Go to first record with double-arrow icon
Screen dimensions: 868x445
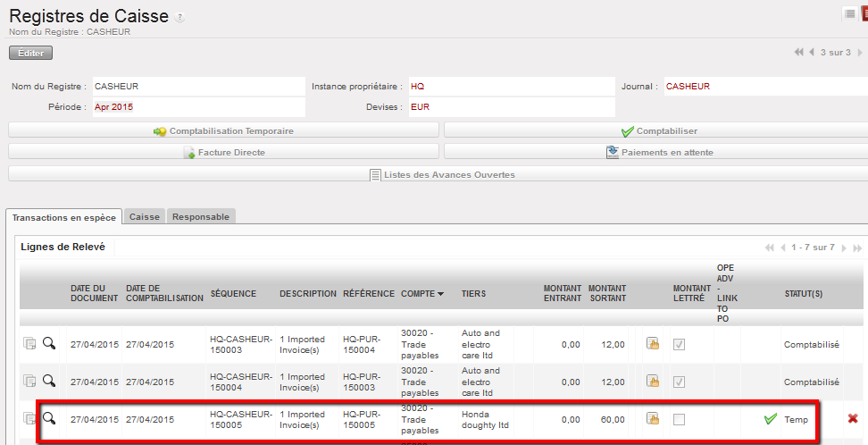coord(798,53)
